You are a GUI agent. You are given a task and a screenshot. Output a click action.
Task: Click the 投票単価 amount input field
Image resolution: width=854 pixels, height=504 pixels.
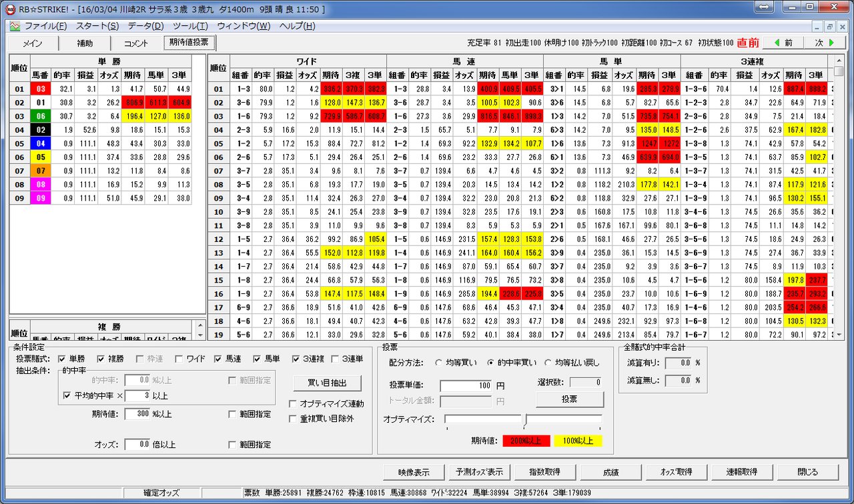pyautogui.click(x=467, y=385)
